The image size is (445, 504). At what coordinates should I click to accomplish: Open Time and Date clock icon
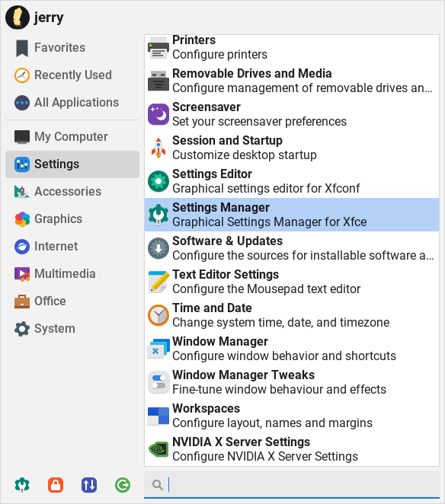coord(158,315)
